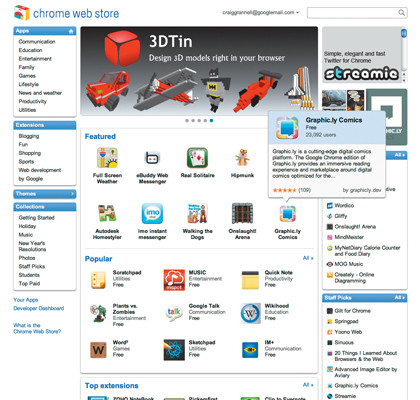
Task: Open the Education apps category
Action: [x=30, y=50]
